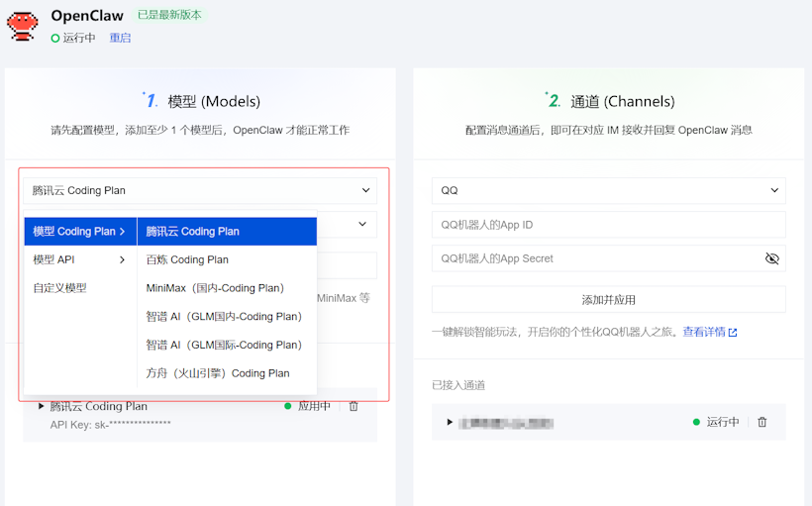Expand the 腾讯云 Coding Plan configured model row
The width and height of the screenshot is (812, 506).
pyautogui.click(x=41, y=406)
